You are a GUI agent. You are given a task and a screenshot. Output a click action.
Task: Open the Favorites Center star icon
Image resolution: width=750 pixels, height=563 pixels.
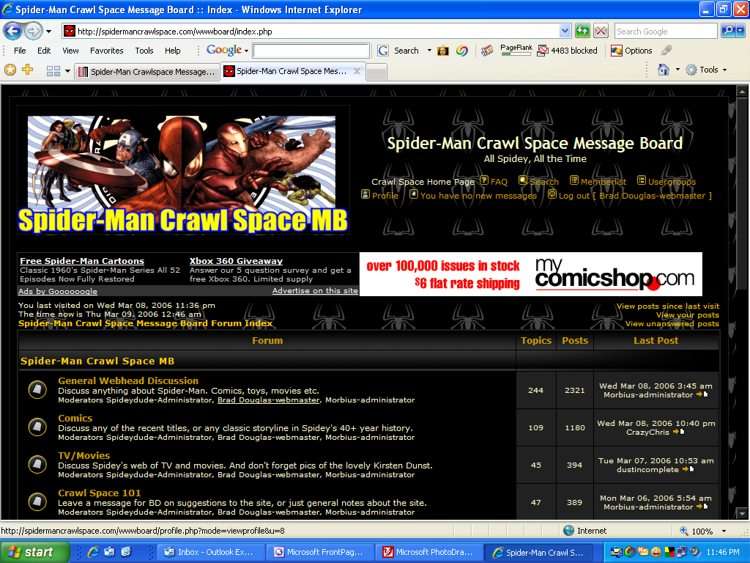(x=10, y=70)
